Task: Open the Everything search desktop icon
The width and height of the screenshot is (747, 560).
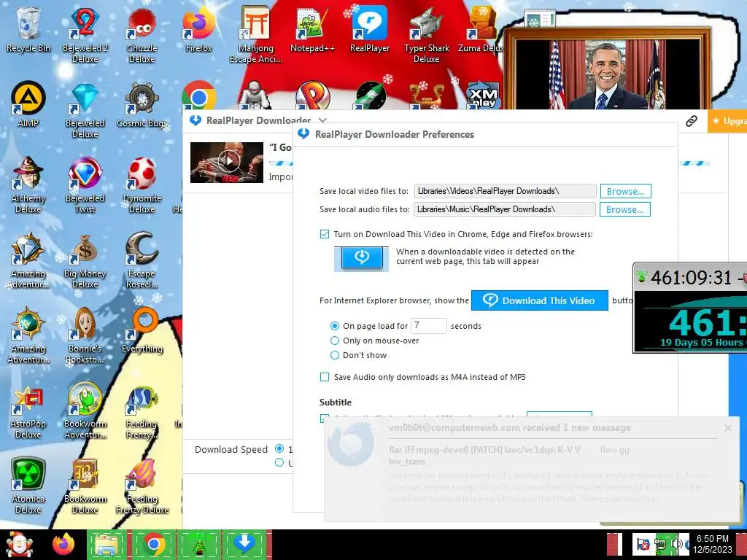Action: click(142, 330)
